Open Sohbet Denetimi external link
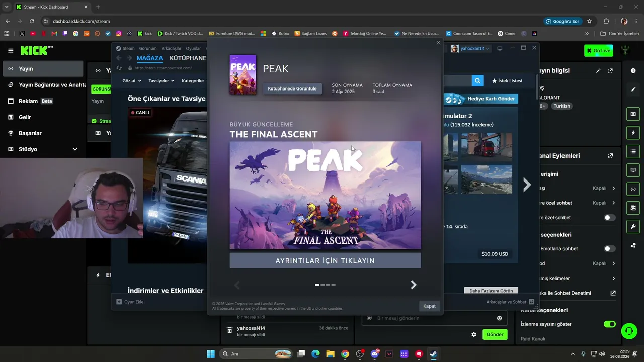Screen dimensions: 644x362 613,293
